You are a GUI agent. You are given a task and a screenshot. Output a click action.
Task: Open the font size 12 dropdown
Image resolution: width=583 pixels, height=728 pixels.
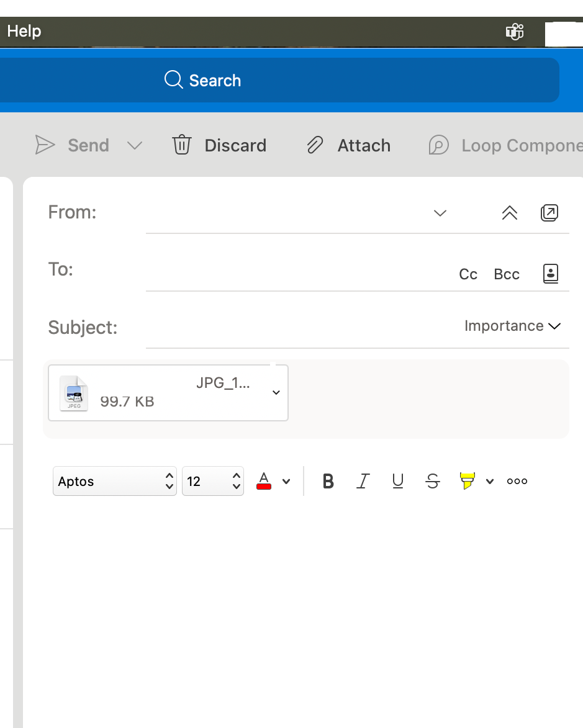click(213, 481)
